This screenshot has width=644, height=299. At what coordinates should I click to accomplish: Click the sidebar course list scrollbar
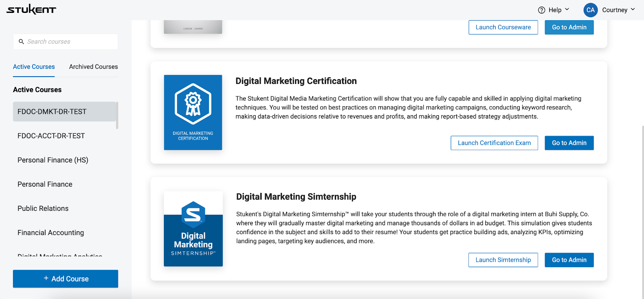coord(117,116)
